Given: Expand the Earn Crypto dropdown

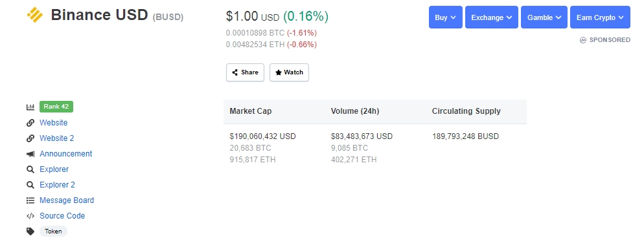Looking at the screenshot, I should pyautogui.click(x=600, y=17).
